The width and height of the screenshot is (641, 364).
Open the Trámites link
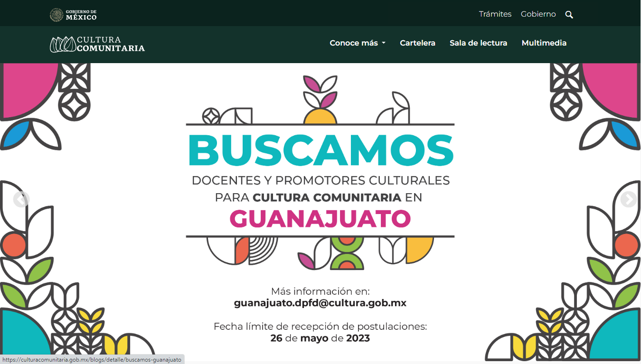(x=495, y=14)
